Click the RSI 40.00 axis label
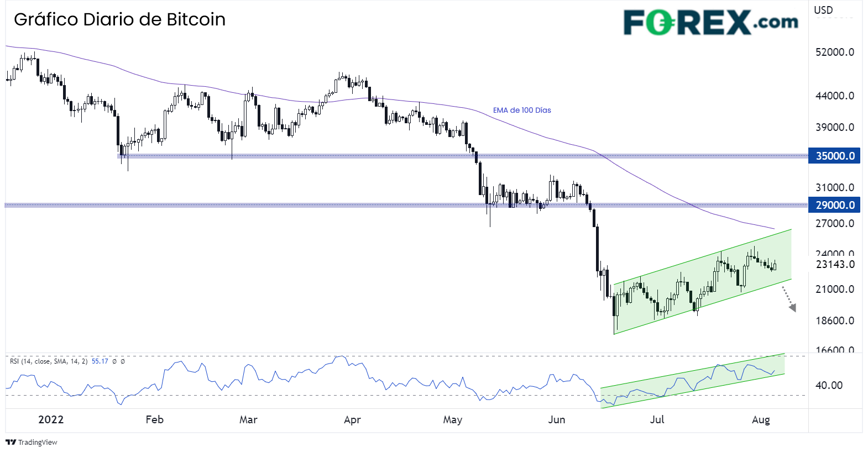This screenshot has width=868, height=452. (829, 385)
